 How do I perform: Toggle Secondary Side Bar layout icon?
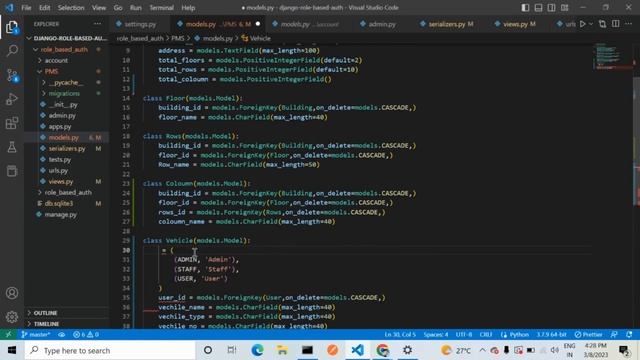click(x=551, y=8)
